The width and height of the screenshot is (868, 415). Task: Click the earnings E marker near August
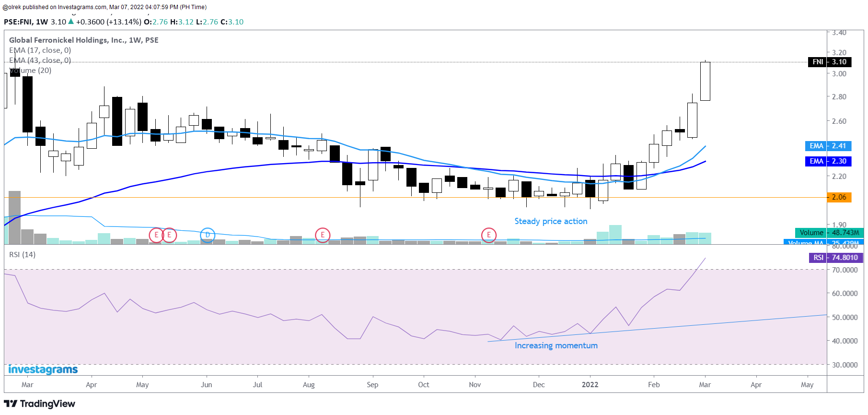pyautogui.click(x=323, y=235)
